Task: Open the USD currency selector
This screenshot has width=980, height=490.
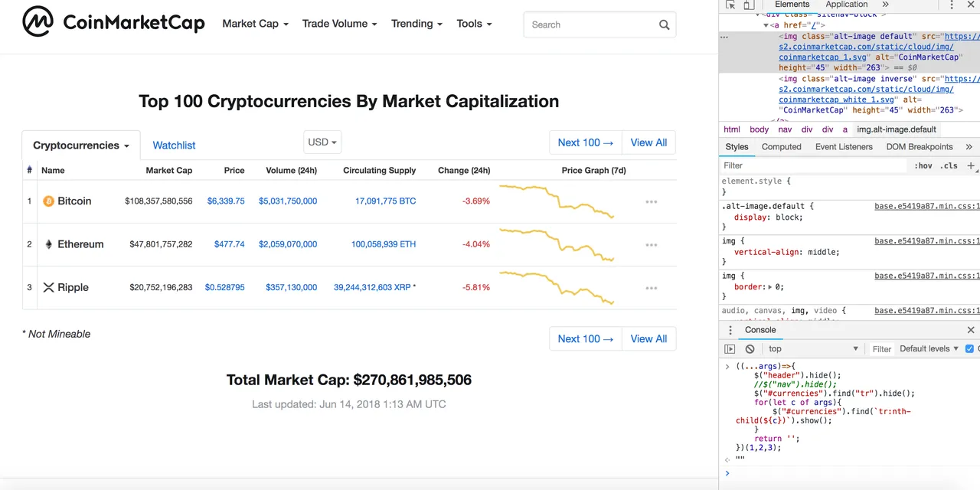Action: tap(322, 142)
